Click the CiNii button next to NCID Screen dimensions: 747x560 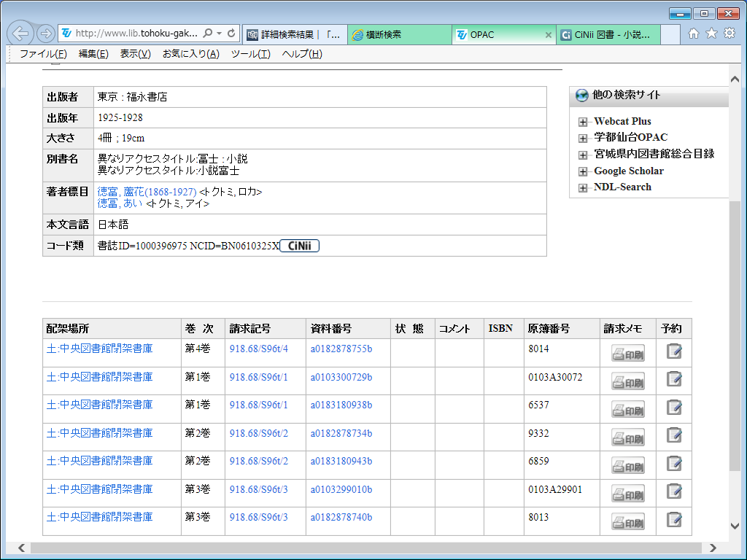pyautogui.click(x=299, y=246)
